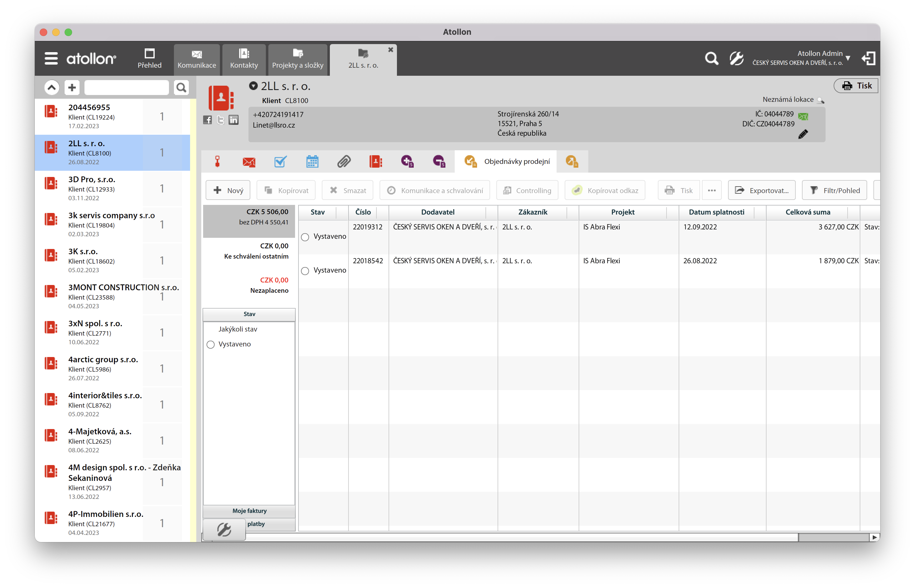915x588 pixels.
Task: Select radio for order 22018542
Action: pos(305,271)
